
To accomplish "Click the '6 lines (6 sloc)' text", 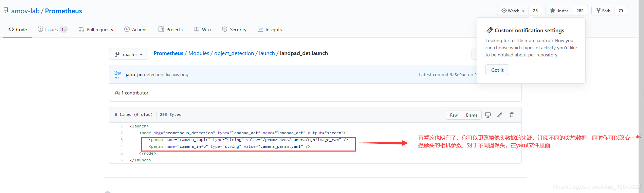I will (133, 115).
